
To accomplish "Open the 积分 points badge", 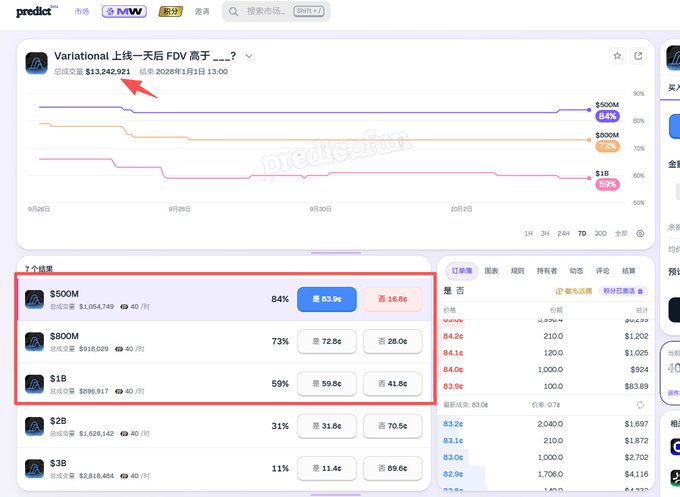I will pyautogui.click(x=170, y=11).
